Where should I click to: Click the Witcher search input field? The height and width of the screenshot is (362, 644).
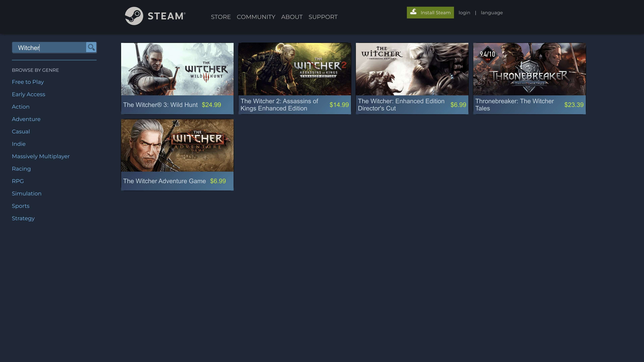pos(49,47)
